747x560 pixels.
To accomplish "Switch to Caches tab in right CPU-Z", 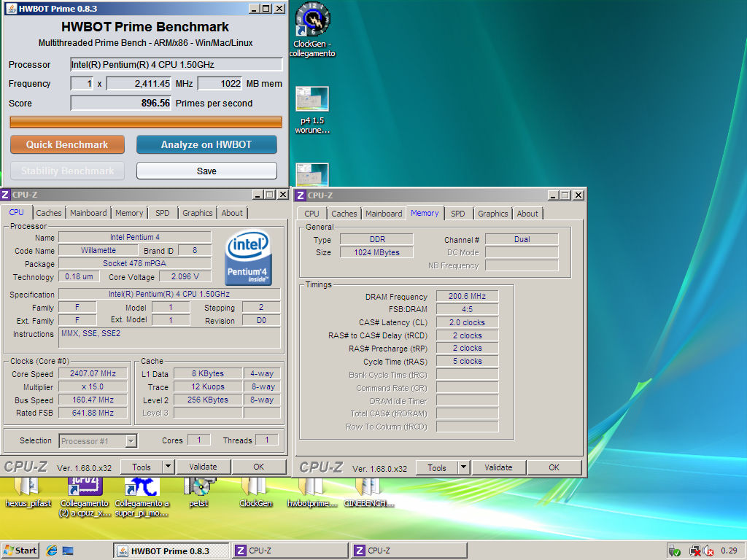I will [344, 214].
